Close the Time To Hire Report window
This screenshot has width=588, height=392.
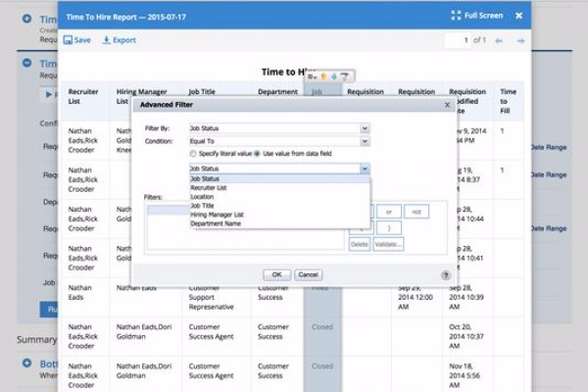pyautogui.click(x=519, y=16)
